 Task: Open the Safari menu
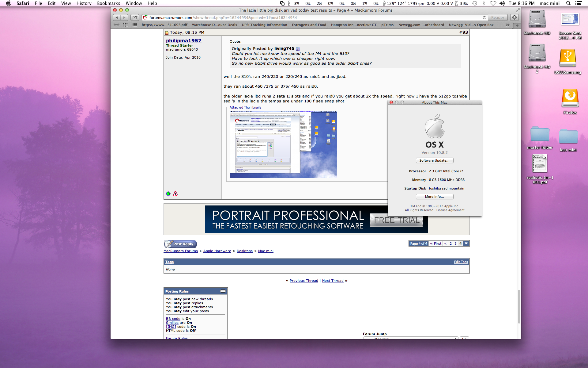coord(23,3)
